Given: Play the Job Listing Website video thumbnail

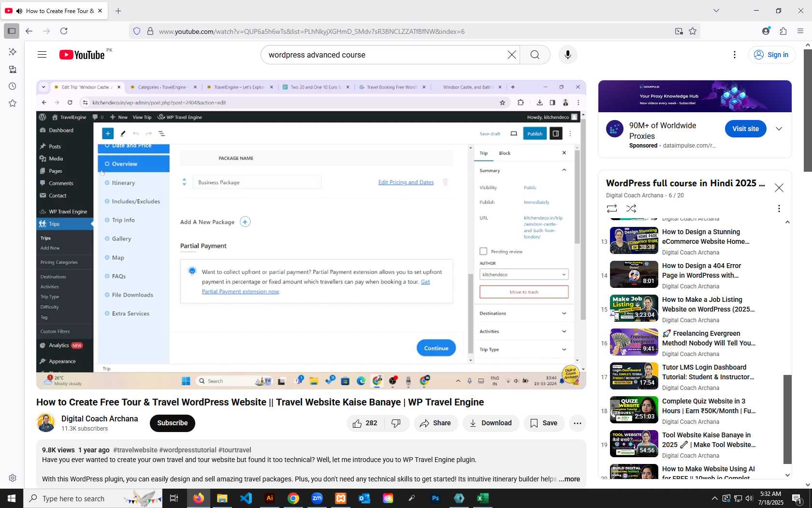Looking at the screenshot, I should (634, 308).
